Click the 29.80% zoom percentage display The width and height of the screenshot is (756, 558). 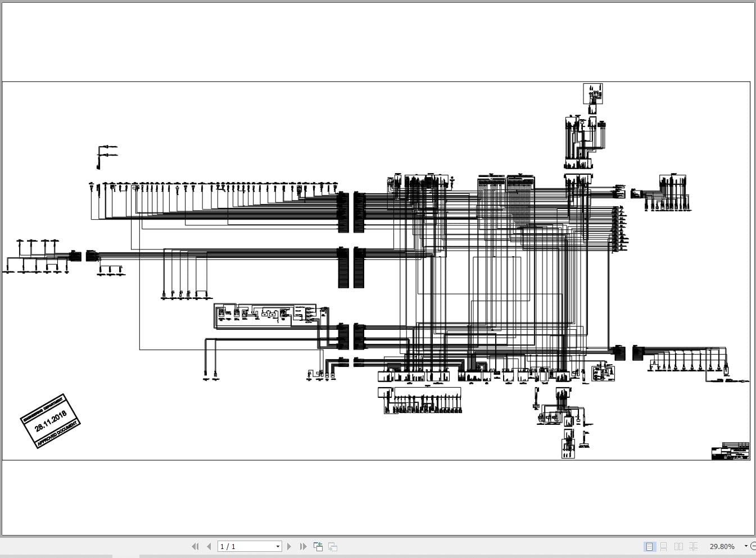point(721,546)
